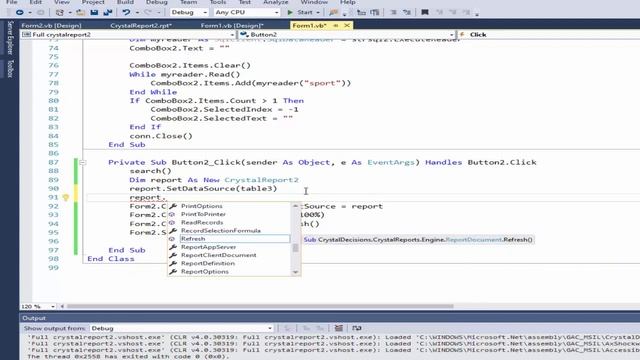Open the Server Explorer side tab
This screenshot has height=360, width=640.
[x=10, y=38]
